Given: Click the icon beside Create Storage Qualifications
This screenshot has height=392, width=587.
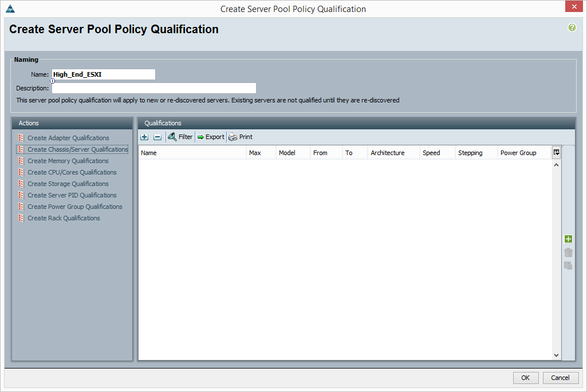Looking at the screenshot, I should (x=21, y=184).
